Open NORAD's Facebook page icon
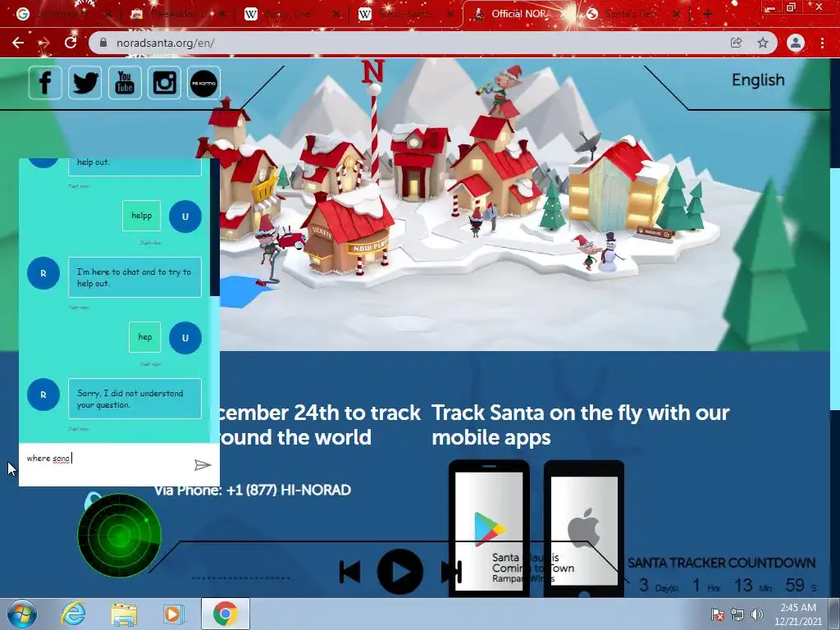Viewport: 840px width, 630px height. pos(45,83)
